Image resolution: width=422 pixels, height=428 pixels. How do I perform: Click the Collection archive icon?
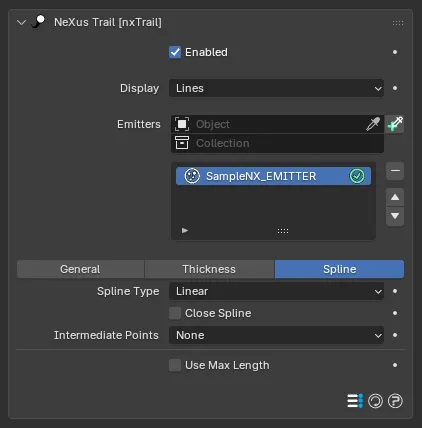click(182, 143)
